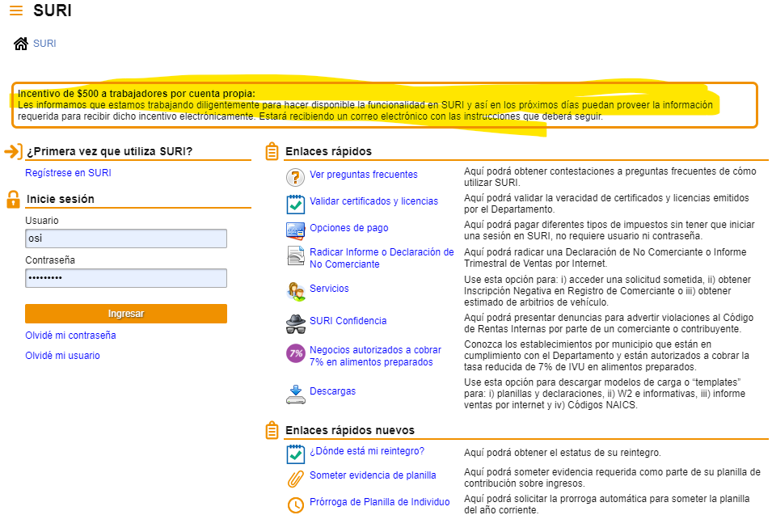The image size is (772, 532).
Task: Click the clipboard icon beside Enlaces rápidos nuevos
Action: (x=272, y=430)
